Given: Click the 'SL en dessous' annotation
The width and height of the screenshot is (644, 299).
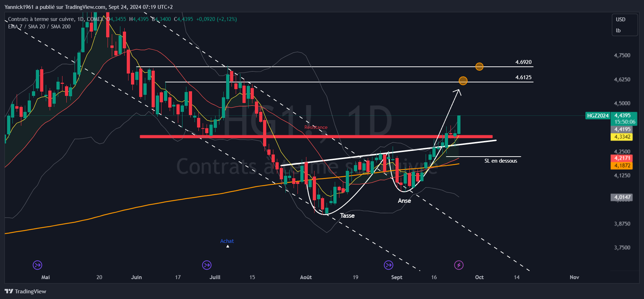Looking at the screenshot, I should coord(501,161).
